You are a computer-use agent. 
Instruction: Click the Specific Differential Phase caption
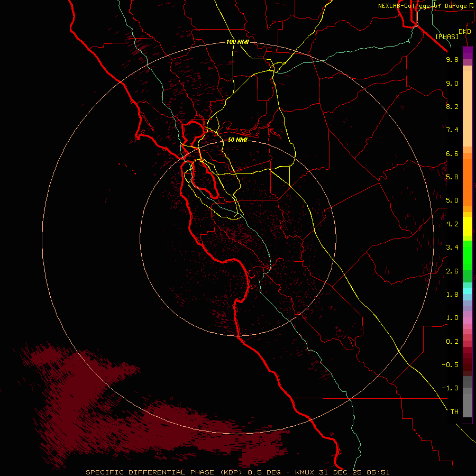[x=237, y=472]
